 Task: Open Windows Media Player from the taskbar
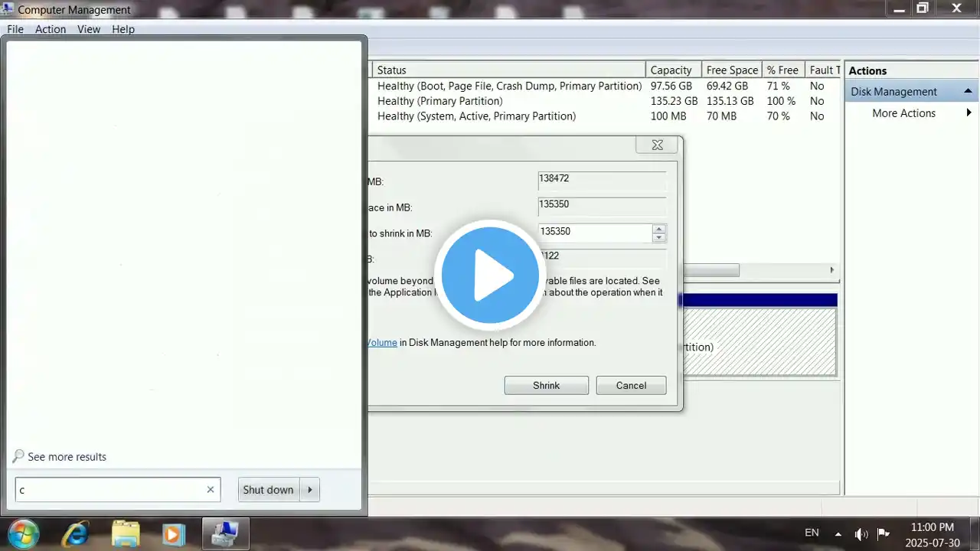174,533
